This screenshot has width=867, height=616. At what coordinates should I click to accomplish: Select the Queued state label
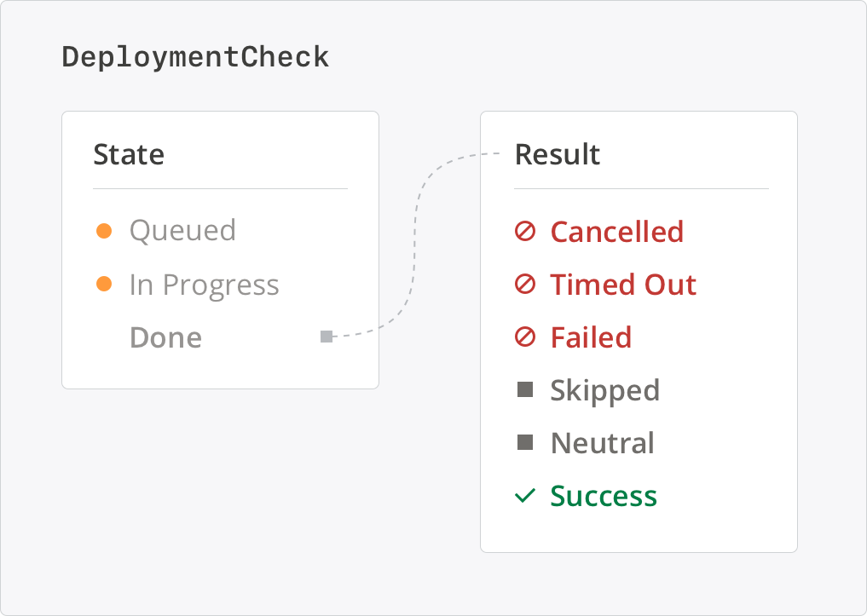click(182, 231)
